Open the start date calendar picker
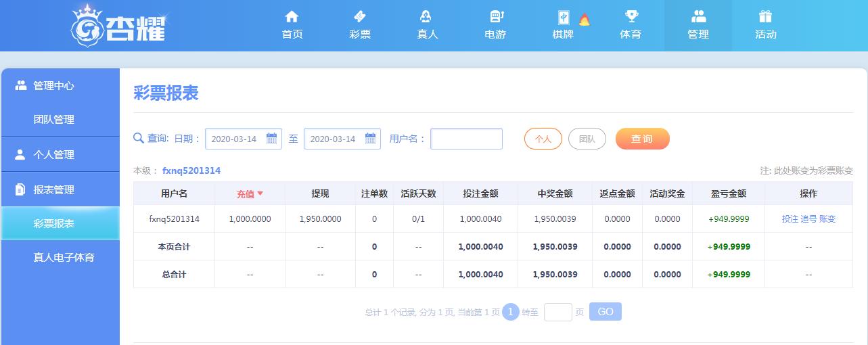Screen dimensions: 868x345 (x=272, y=139)
